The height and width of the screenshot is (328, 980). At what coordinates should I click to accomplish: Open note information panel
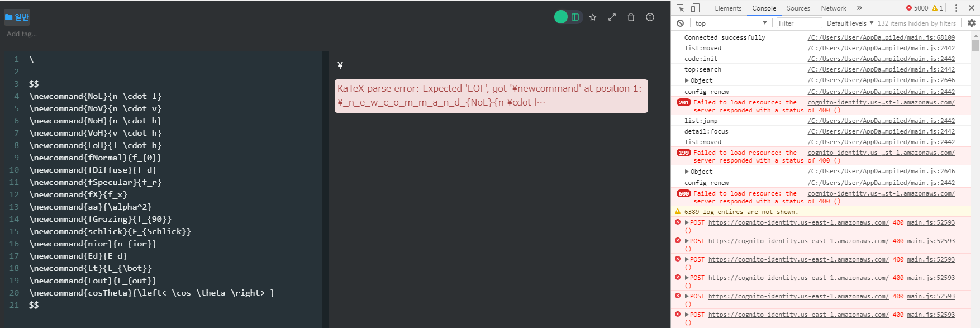click(x=650, y=17)
